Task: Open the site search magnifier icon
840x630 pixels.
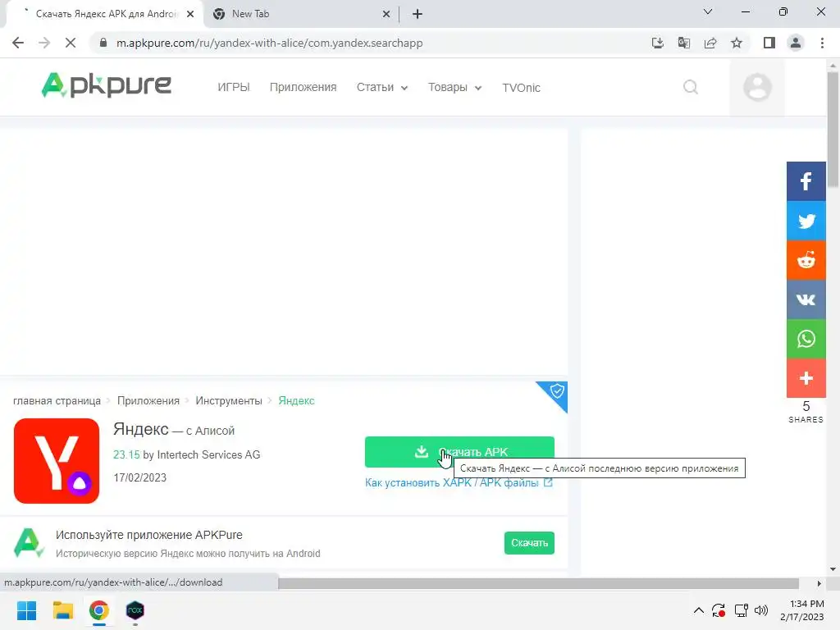Action: 691,87
